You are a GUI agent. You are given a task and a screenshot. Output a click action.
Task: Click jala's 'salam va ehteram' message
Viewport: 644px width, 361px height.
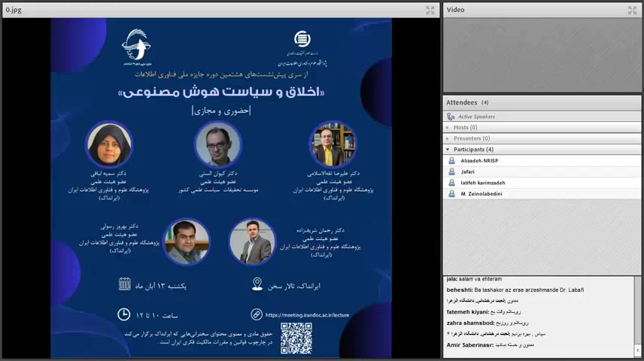pyautogui.click(x=474, y=279)
